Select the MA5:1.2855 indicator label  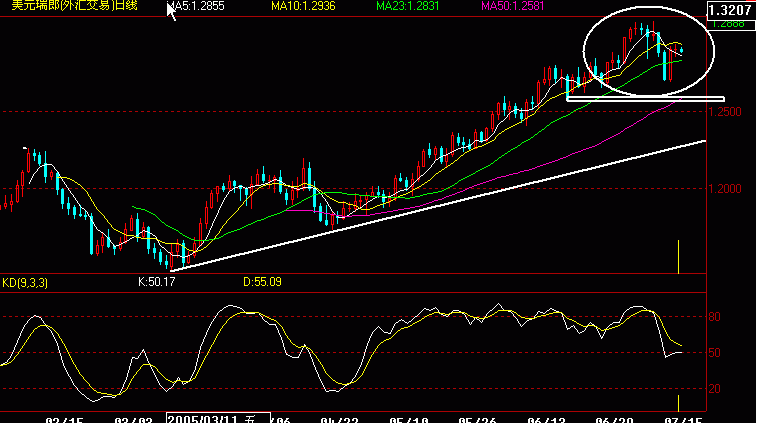click(x=196, y=6)
